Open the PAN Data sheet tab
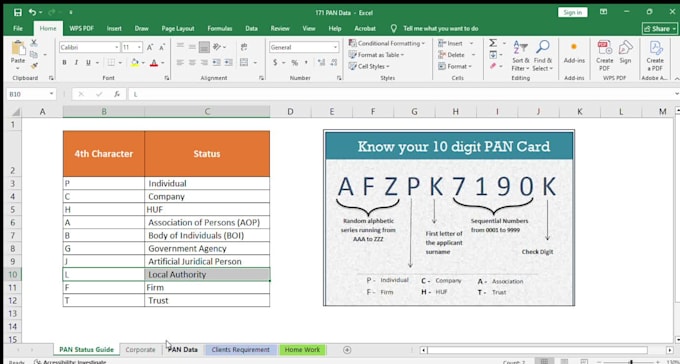Viewport: 680px width, 364px height. point(182,349)
